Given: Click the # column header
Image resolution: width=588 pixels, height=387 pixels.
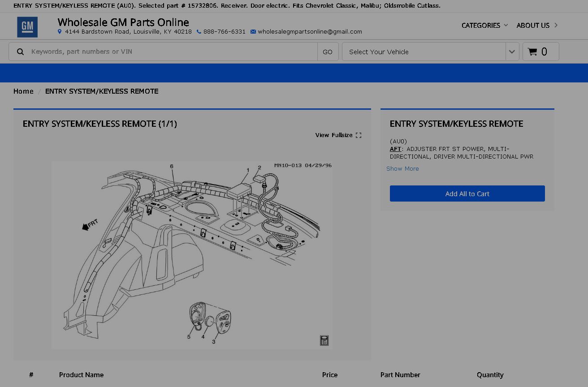Looking at the screenshot, I should click(x=31, y=375).
